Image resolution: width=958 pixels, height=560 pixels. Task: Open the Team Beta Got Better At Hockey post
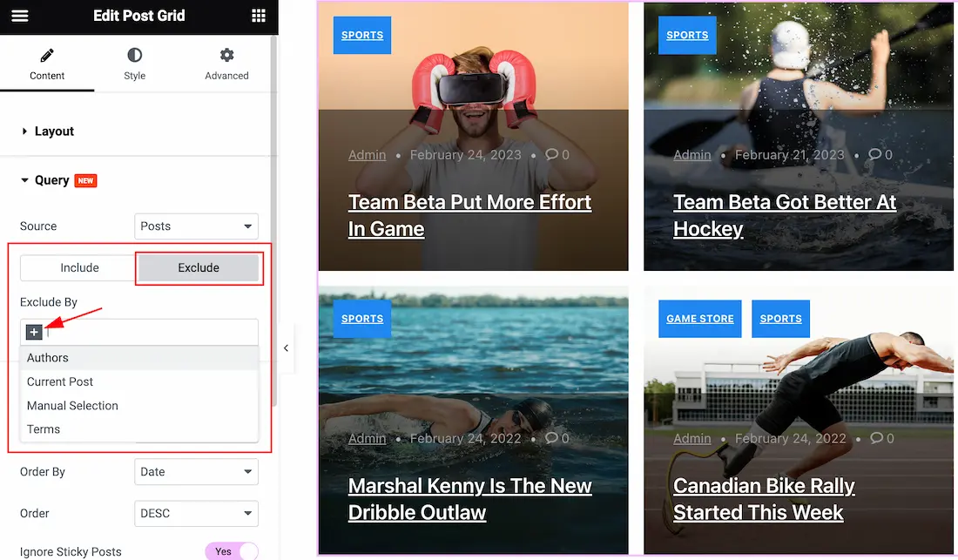point(785,215)
